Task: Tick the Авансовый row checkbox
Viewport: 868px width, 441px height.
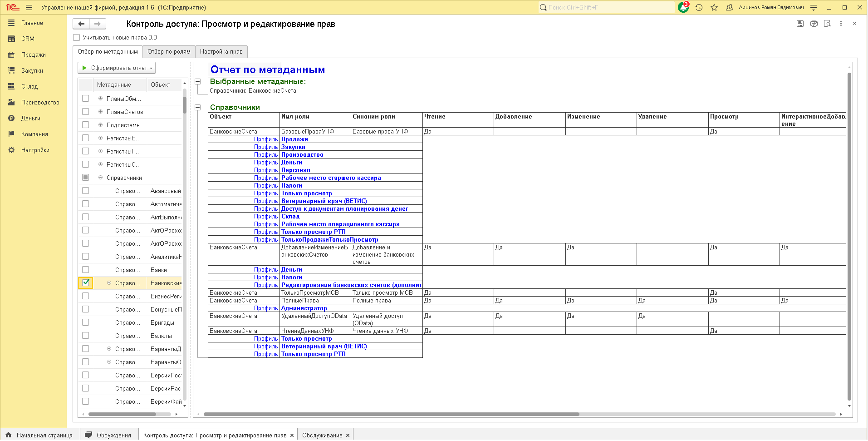Action: click(85, 191)
